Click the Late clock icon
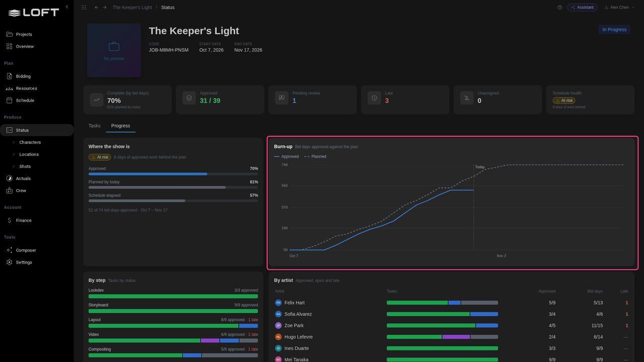Screen dimensions: 644x362 tap(374, 98)
